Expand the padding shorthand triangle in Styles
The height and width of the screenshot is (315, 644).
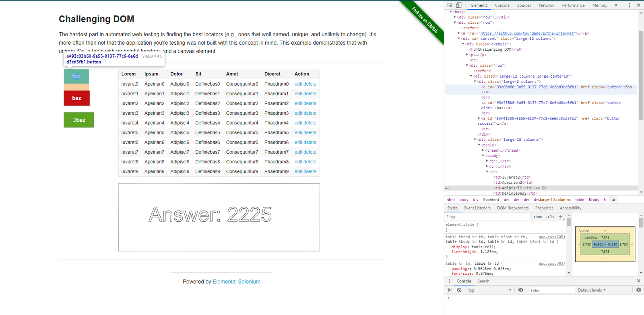point(471,269)
